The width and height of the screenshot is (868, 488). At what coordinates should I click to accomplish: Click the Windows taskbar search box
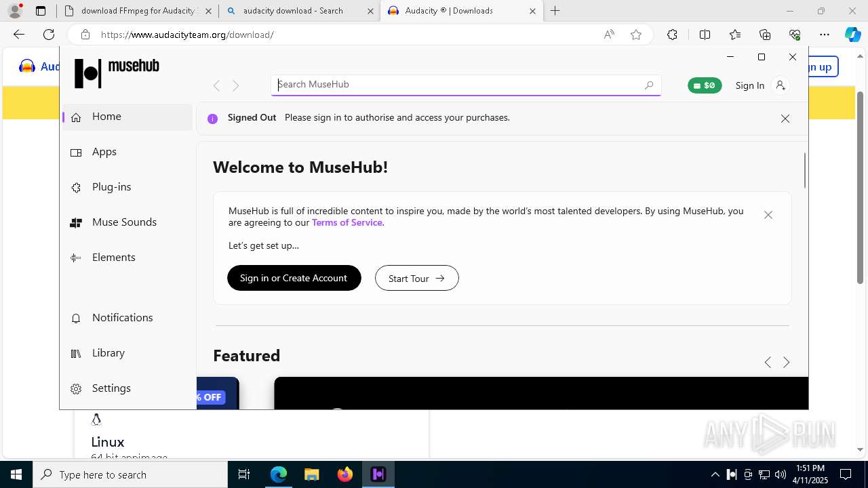pyautogui.click(x=130, y=474)
